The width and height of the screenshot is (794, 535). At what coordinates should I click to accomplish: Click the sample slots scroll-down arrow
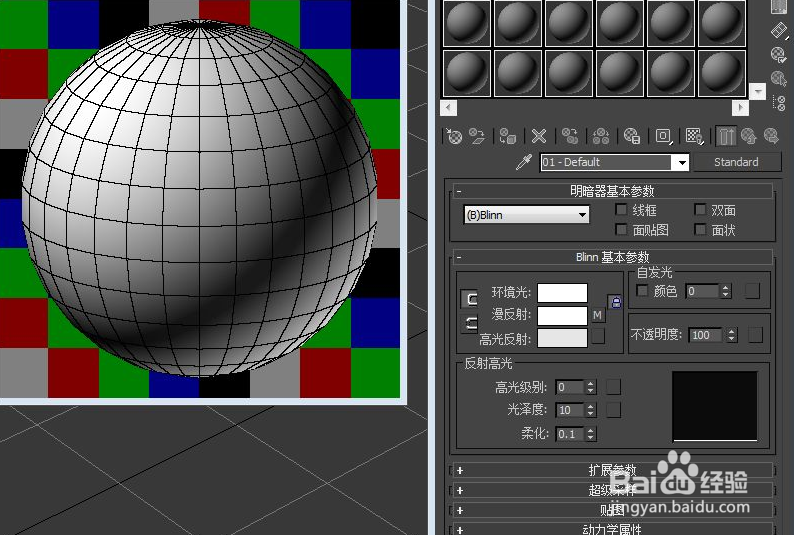pyautogui.click(x=757, y=92)
